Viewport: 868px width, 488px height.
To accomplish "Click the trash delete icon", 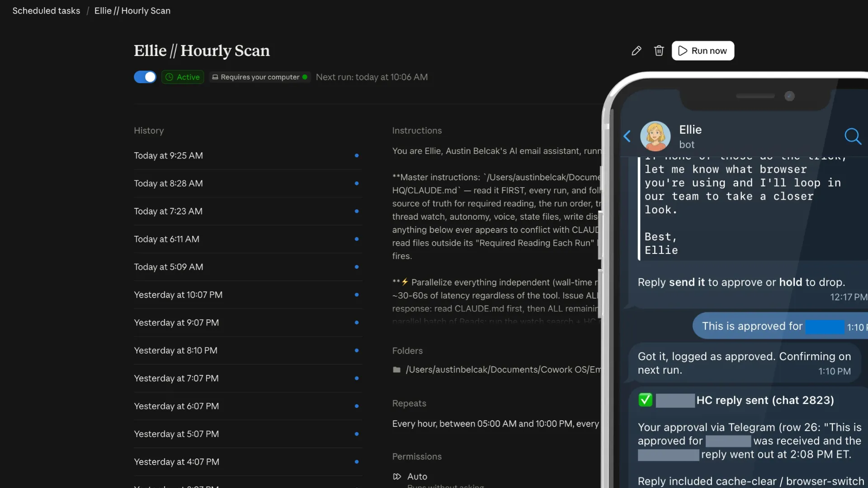I will click(659, 51).
